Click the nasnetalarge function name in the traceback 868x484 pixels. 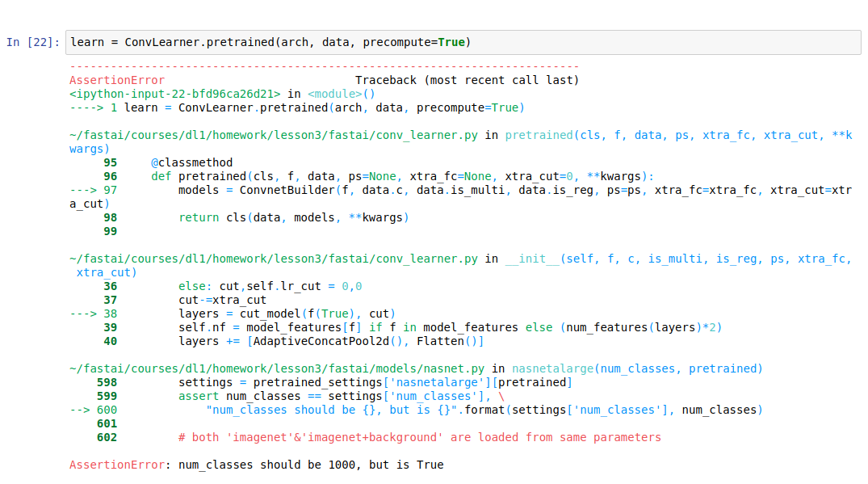[x=550, y=368]
